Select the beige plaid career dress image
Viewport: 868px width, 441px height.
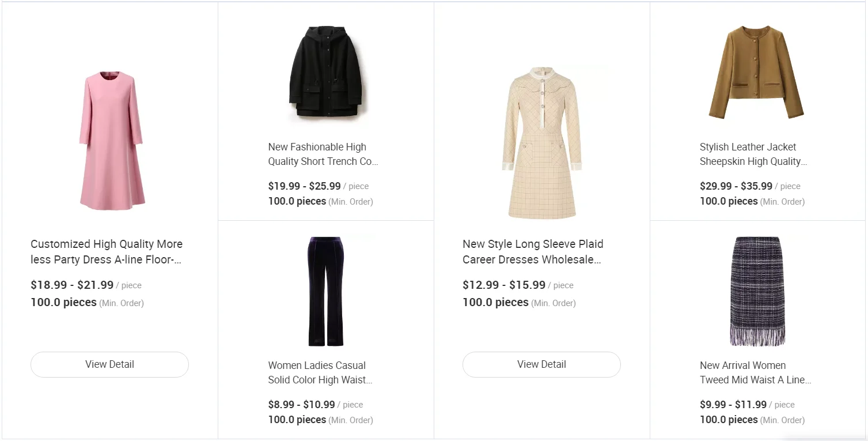pos(541,142)
